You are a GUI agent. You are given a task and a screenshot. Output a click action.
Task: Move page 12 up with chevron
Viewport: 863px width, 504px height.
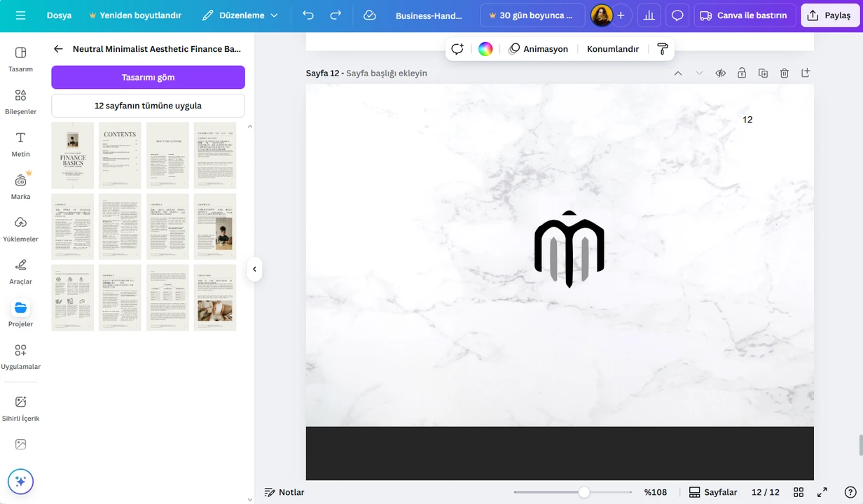(677, 73)
